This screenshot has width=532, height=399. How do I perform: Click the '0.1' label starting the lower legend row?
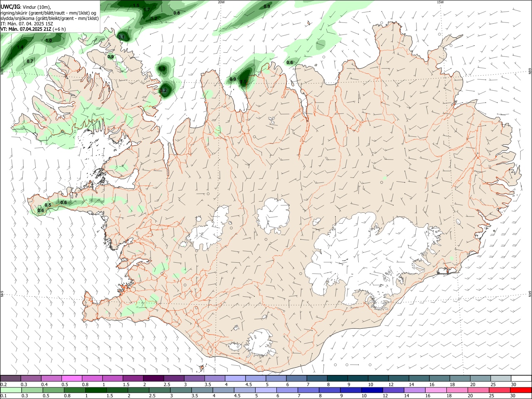pyautogui.click(x=3, y=396)
